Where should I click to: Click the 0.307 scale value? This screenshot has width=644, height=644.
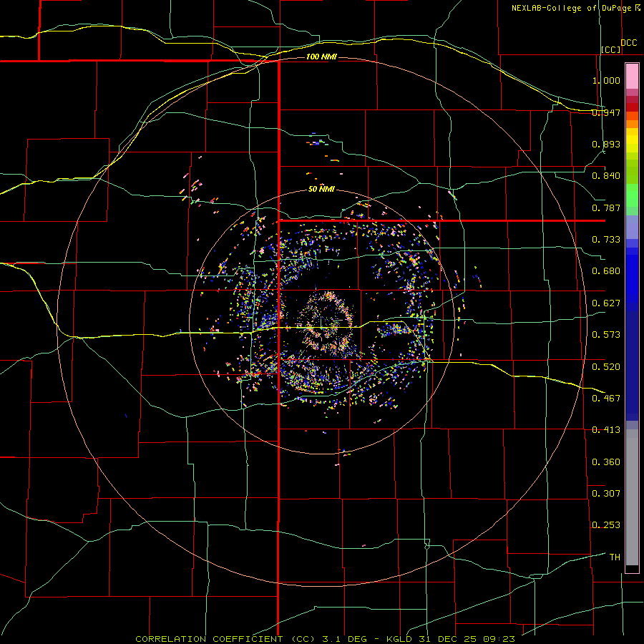coord(606,494)
